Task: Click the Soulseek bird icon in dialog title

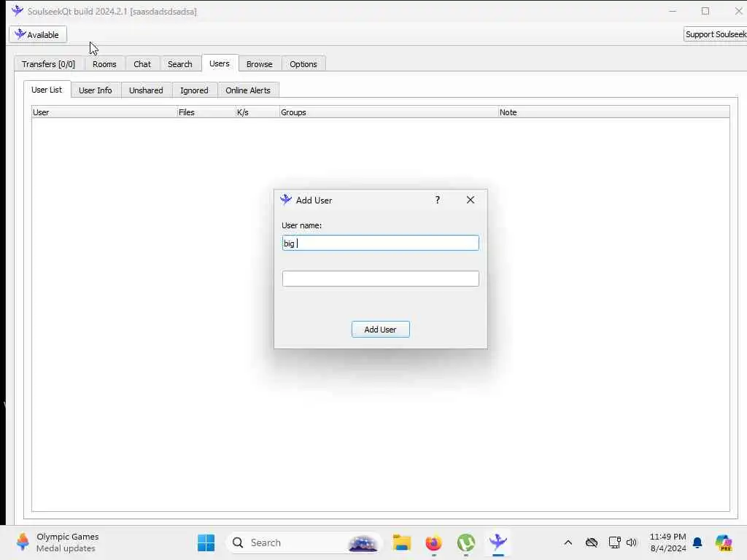Action: (286, 200)
